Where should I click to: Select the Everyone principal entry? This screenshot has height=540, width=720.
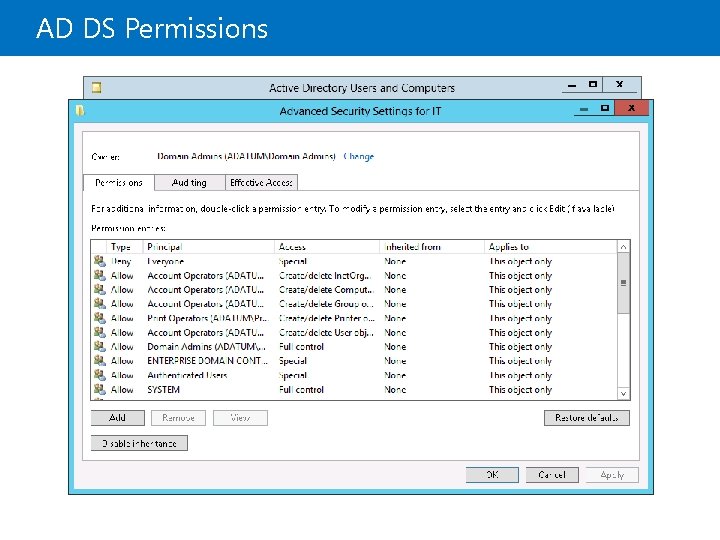165,261
